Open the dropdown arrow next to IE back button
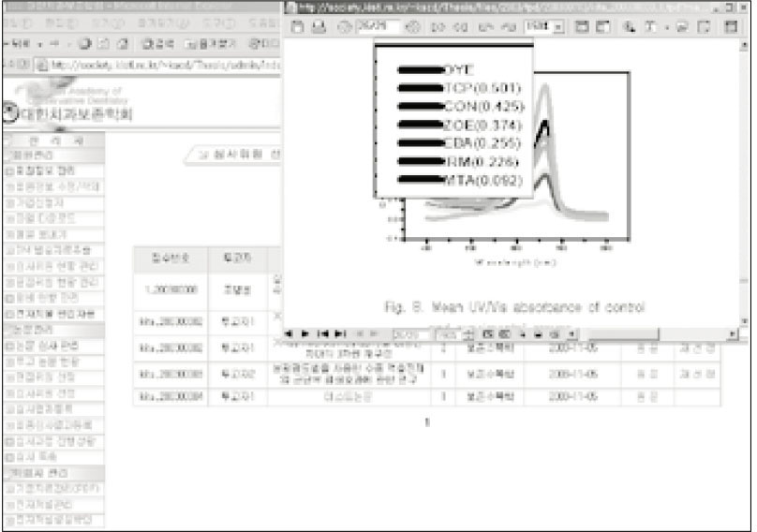This screenshot has width=757, height=532. (38, 43)
